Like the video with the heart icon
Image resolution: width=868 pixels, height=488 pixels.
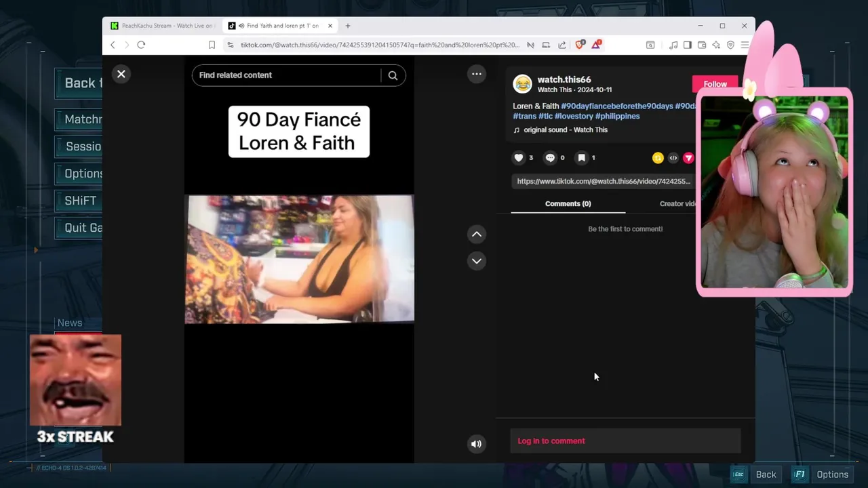tap(519, 158)
